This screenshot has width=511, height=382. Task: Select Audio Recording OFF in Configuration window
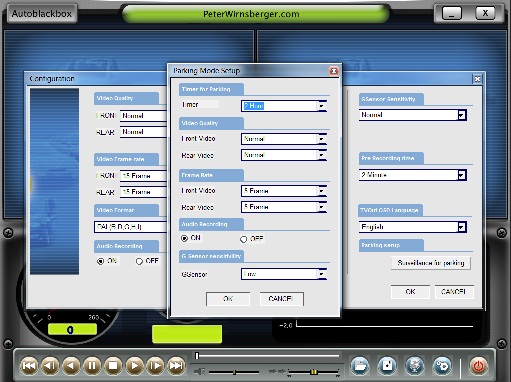(139, 261)
